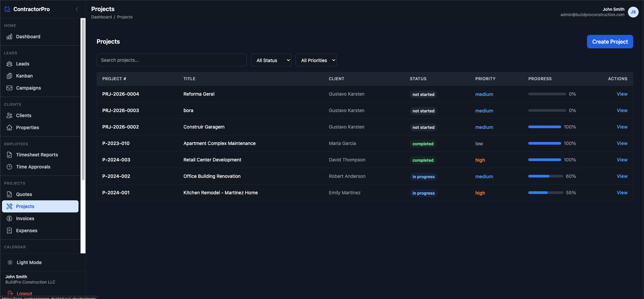Click the Timesheet Reports document icon

tap(9, 155)
